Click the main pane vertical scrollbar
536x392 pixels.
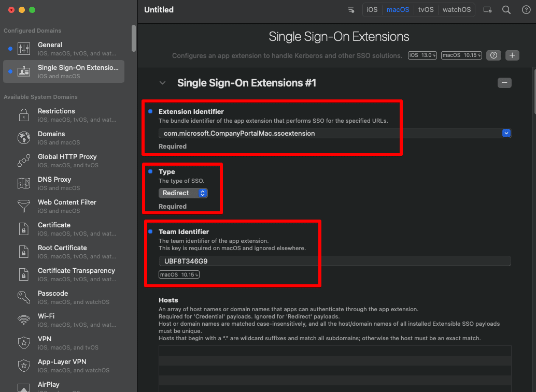[534, 92]
